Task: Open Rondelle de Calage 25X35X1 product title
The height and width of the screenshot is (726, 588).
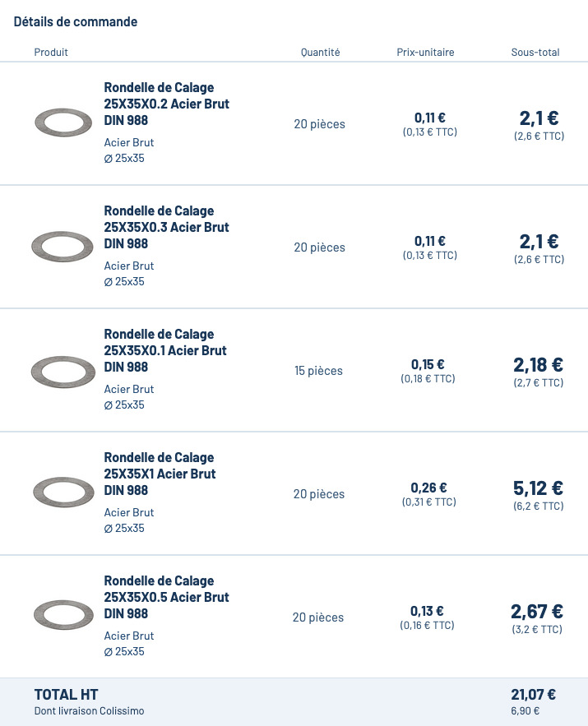Action: (x=160, y=474)
